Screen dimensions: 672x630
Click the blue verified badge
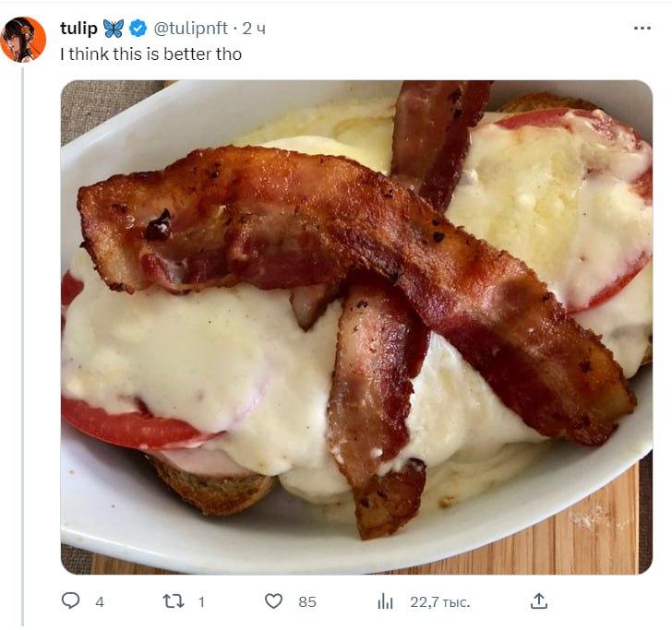[138, 29]
